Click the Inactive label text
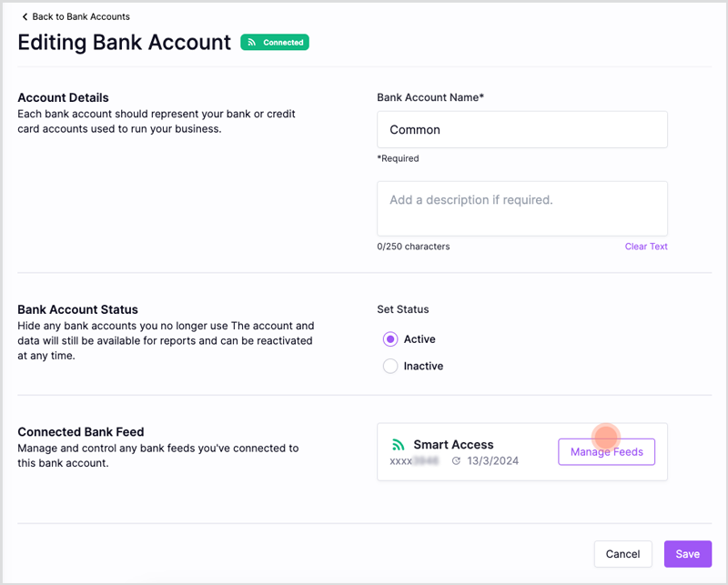Screen dimensions: 728x585 pos(423,366)
